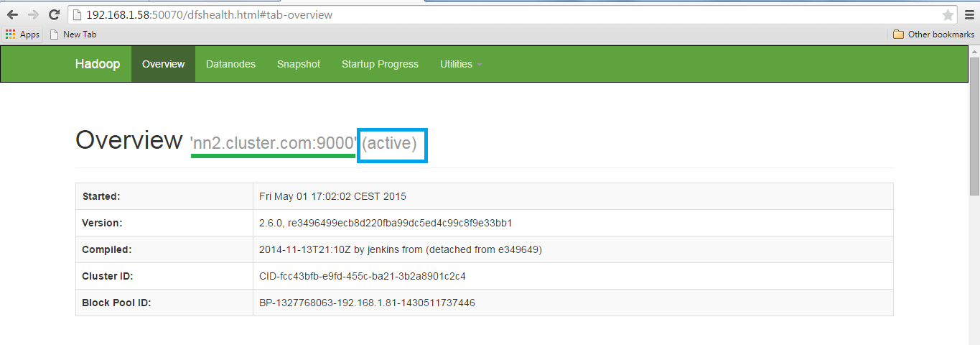Open the Datanodes tab
This screenshot has height=345, width=980.
point(230,64)
